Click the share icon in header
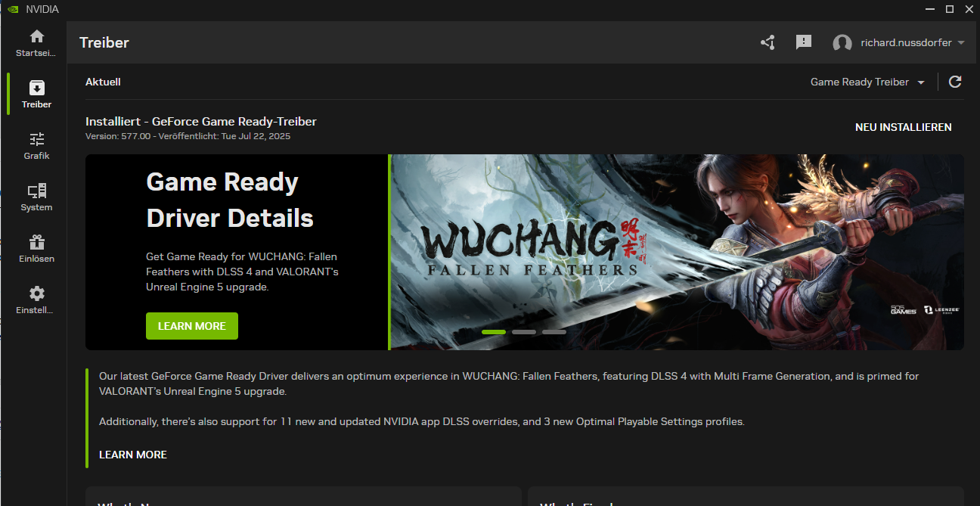Image resolution: width=980 pixels, height=506 pixels. 768,42
